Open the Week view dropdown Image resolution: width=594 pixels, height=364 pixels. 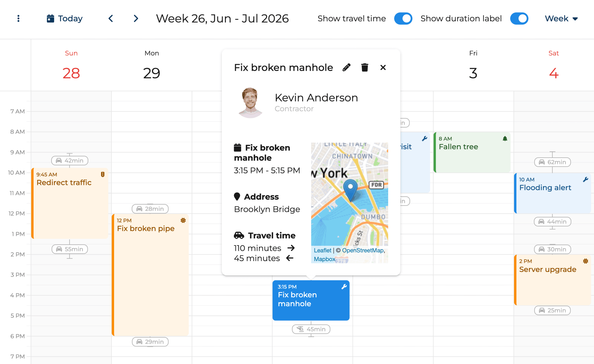coord(561,19)
